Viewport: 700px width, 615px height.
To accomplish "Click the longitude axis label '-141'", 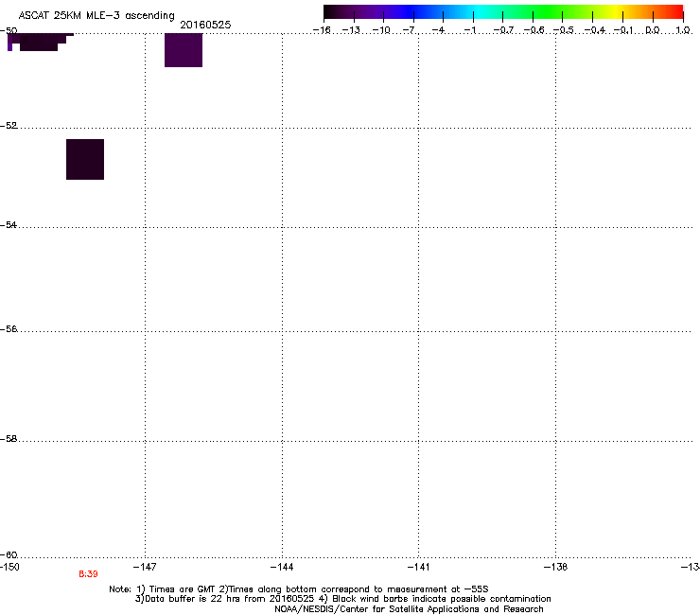I will point(418,567).
